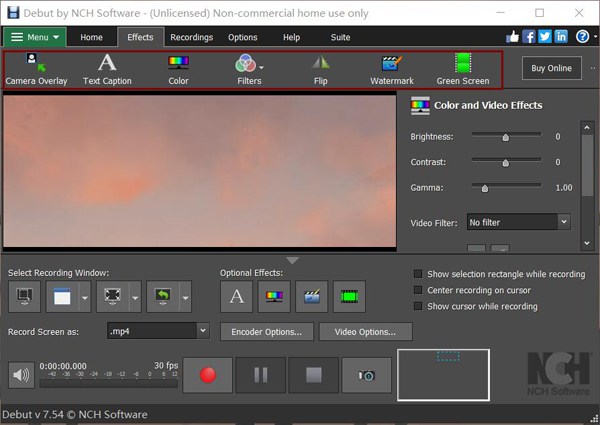Expand previous selection dropdown arrow
Image resolution: width=600 pixels, height=425 pixels.
(186, 296)
